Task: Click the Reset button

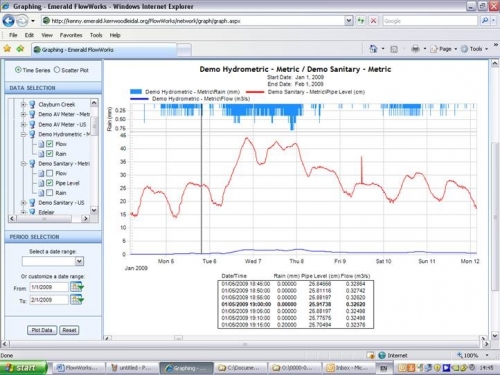Action: click(69, 330)
